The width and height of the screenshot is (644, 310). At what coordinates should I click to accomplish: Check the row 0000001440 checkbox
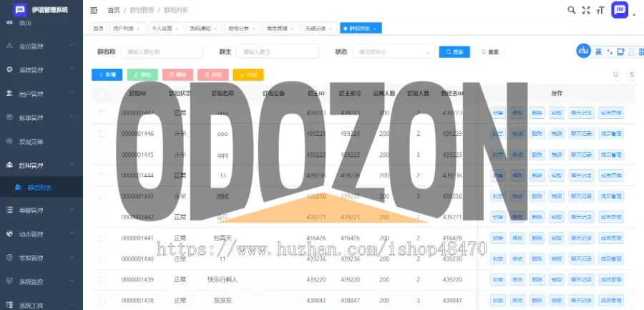coord(102,259)
